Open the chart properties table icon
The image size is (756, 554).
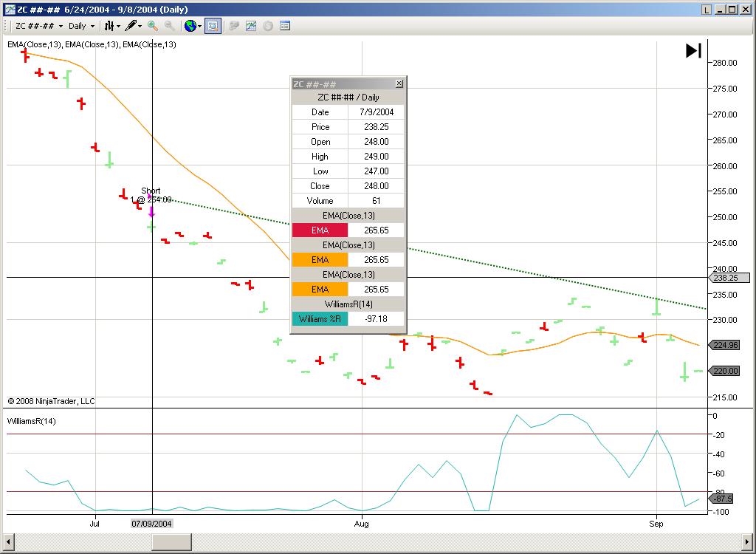pyautogui.click(x=285, y=26)
